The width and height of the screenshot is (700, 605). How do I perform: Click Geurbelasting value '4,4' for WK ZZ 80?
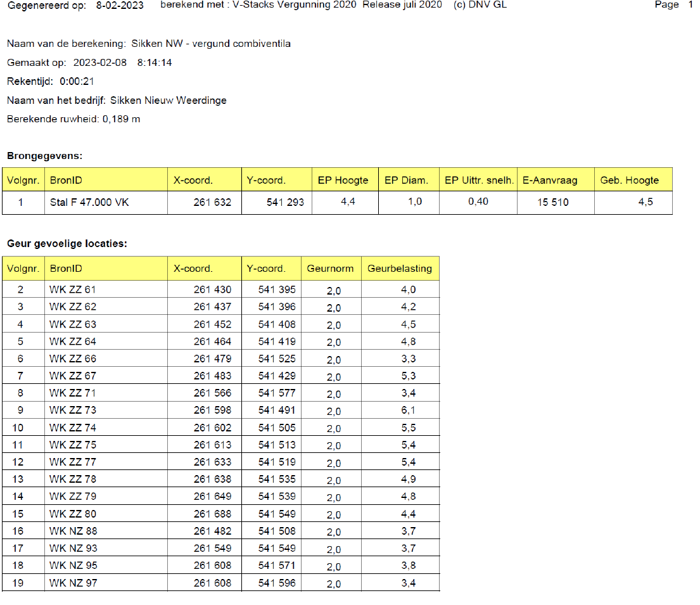408,514
